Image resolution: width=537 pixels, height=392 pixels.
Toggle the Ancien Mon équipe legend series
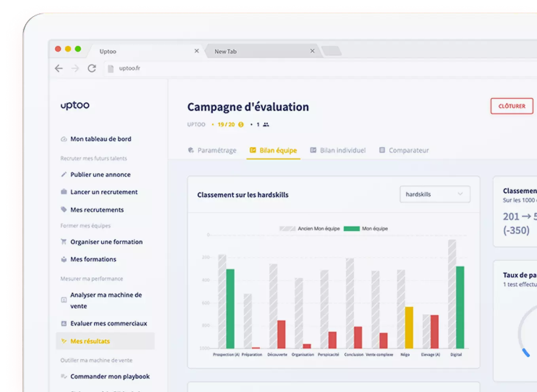pyautogui.click(x=287, y=228)
